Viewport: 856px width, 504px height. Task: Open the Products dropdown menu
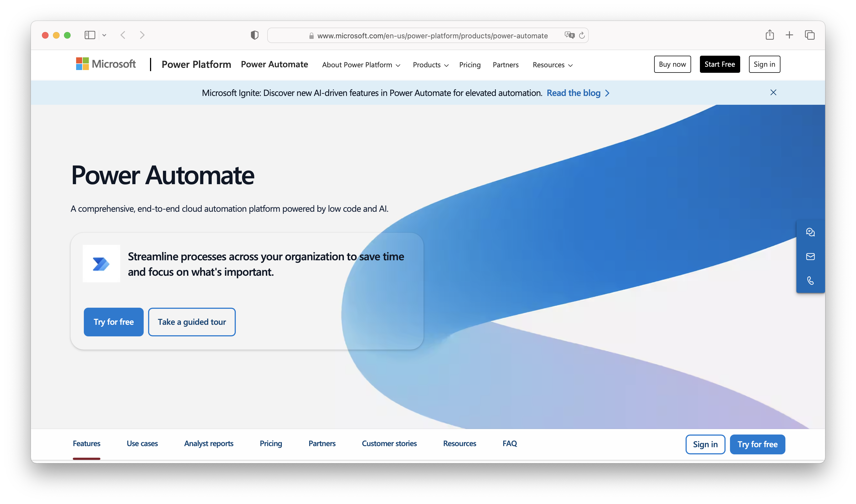[430, 65]
